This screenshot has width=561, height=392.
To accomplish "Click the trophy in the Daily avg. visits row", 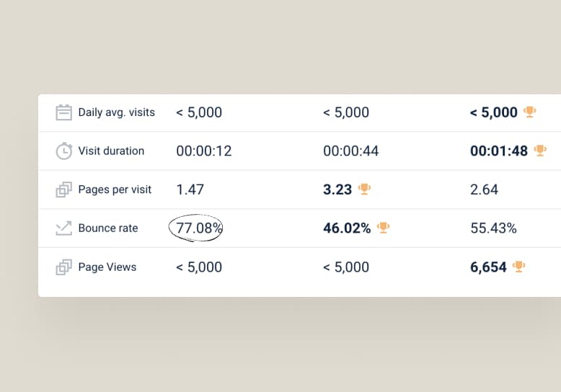I will [x=530, y=112].
